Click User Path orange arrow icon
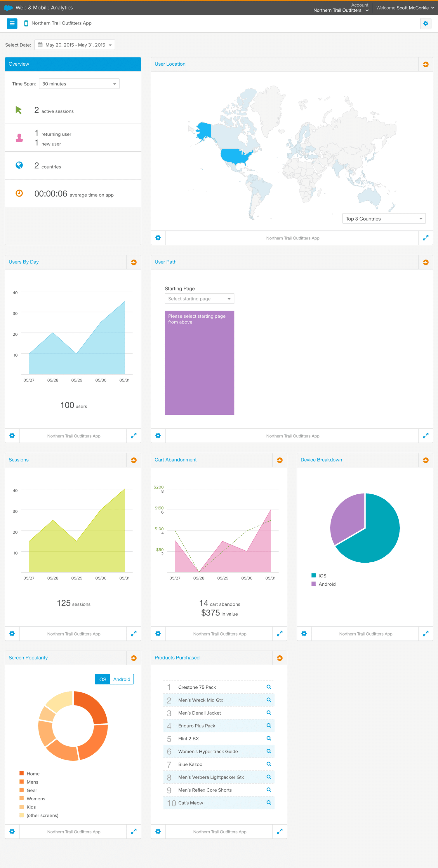The height and width of the screenshot is (868, 438). (425, 262)
